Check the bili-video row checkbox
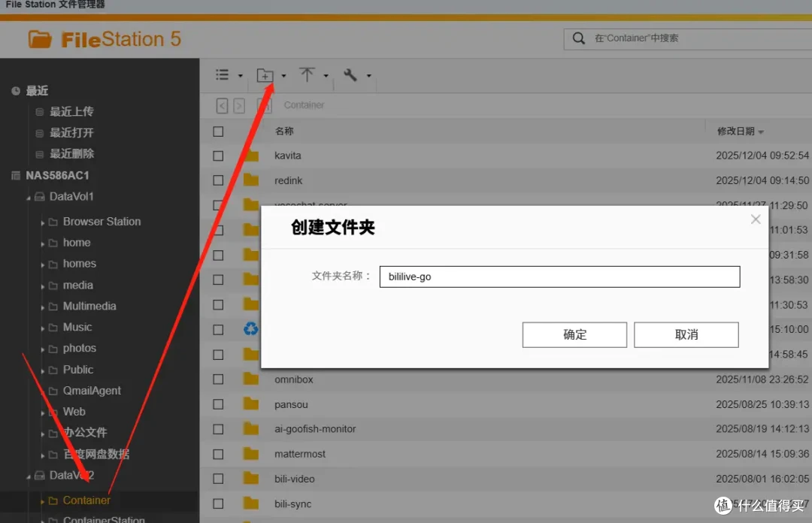This screenshot has width=812, height=523. (x=219, y=479)
